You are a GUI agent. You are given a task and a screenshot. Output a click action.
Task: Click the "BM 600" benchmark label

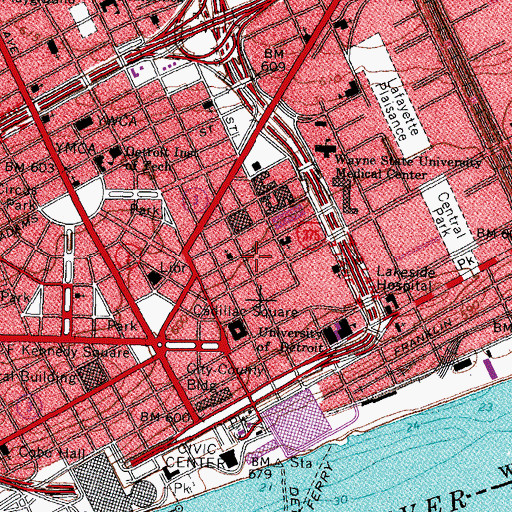tap(165, 417)
